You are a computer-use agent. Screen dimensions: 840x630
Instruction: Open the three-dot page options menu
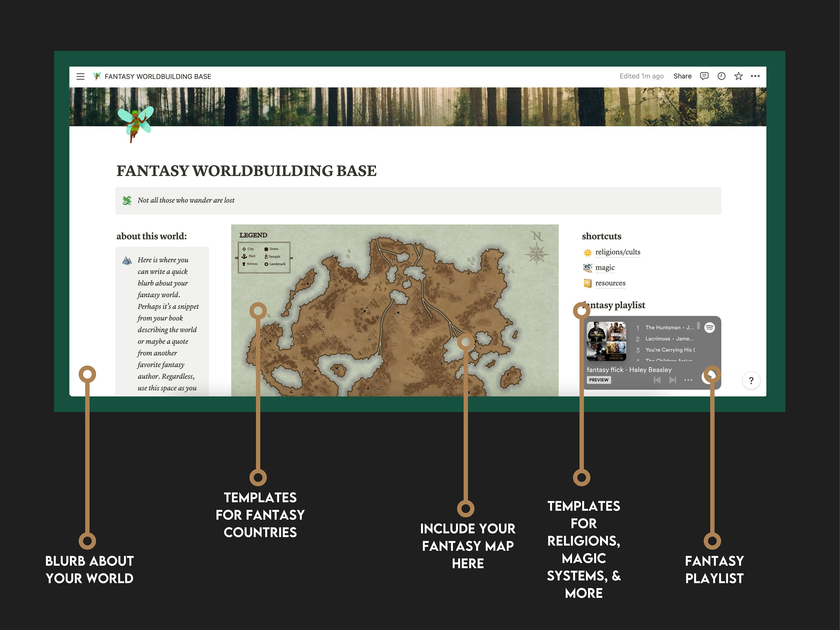pos(755,76)
